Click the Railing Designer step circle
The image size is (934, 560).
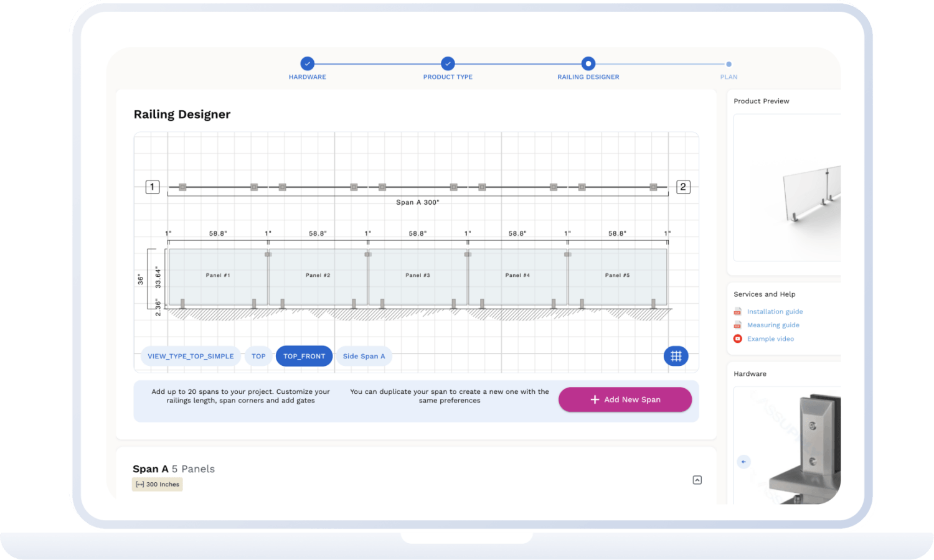(x=588, y=63)
